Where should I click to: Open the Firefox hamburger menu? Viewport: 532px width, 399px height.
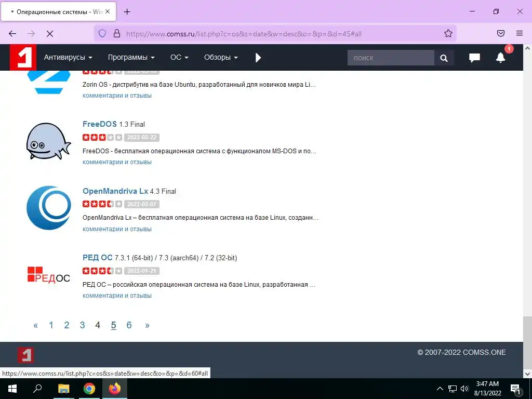pyautogui.click(x=520, y=33)
